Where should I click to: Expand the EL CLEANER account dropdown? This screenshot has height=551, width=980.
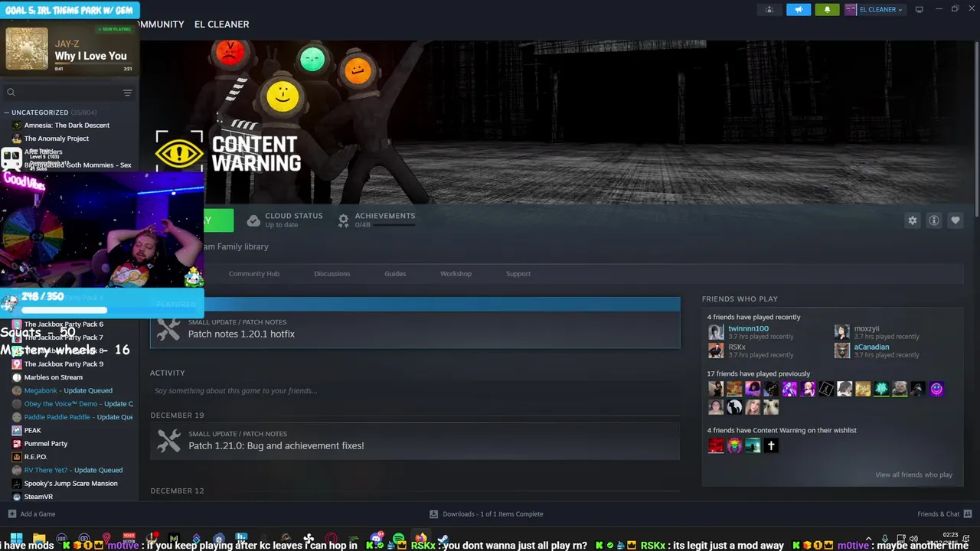[x=900, y=10]
